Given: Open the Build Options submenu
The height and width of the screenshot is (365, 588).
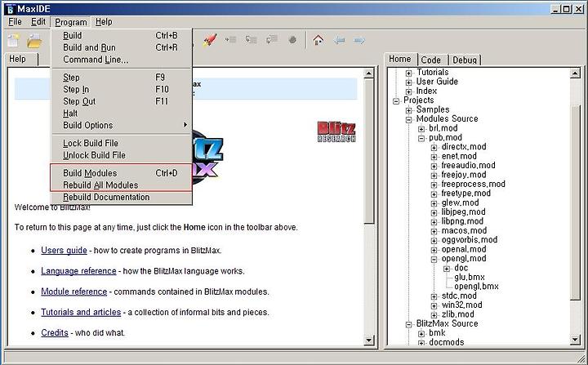Looking at the screenshot, I should [x=121, y=125].
